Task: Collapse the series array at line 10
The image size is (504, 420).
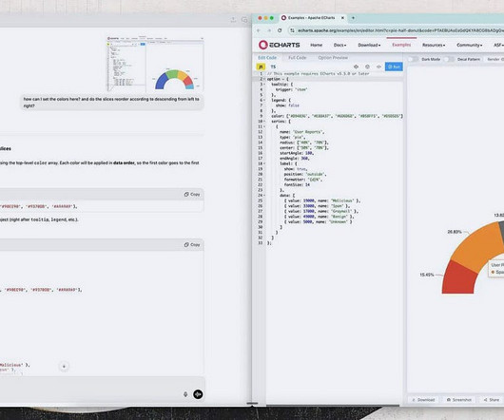Action: [264, 122]
